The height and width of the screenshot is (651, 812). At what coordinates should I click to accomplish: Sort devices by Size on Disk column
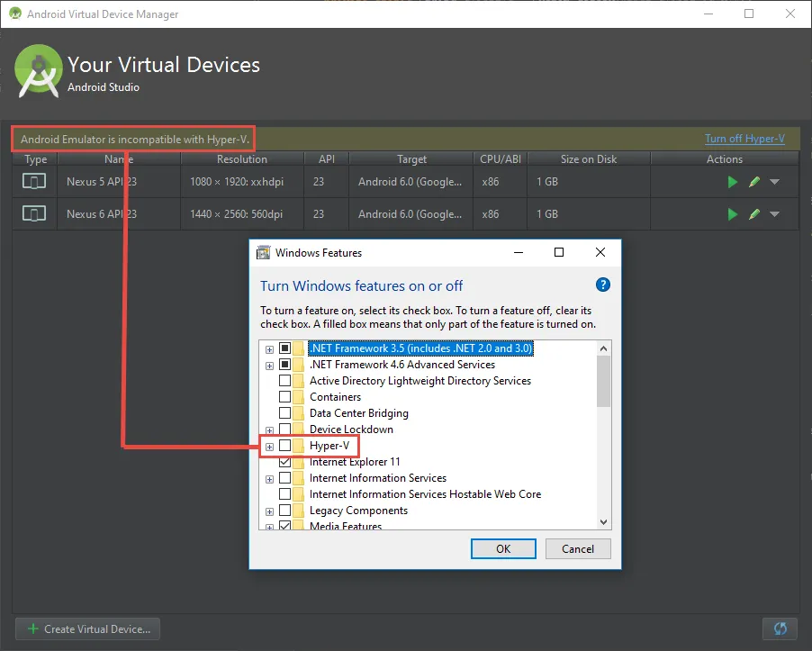click(589, 159)
